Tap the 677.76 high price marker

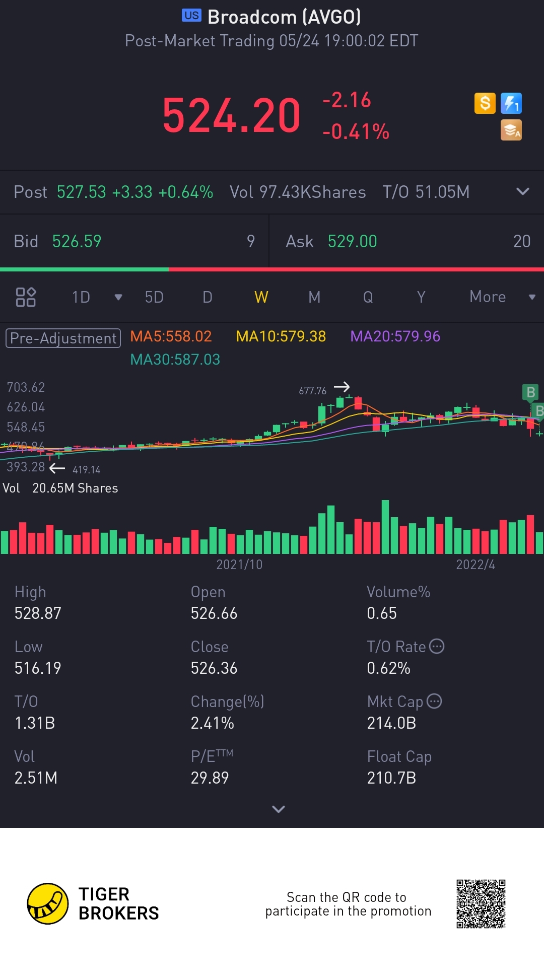pyautogui.click(x=313, y=391)
